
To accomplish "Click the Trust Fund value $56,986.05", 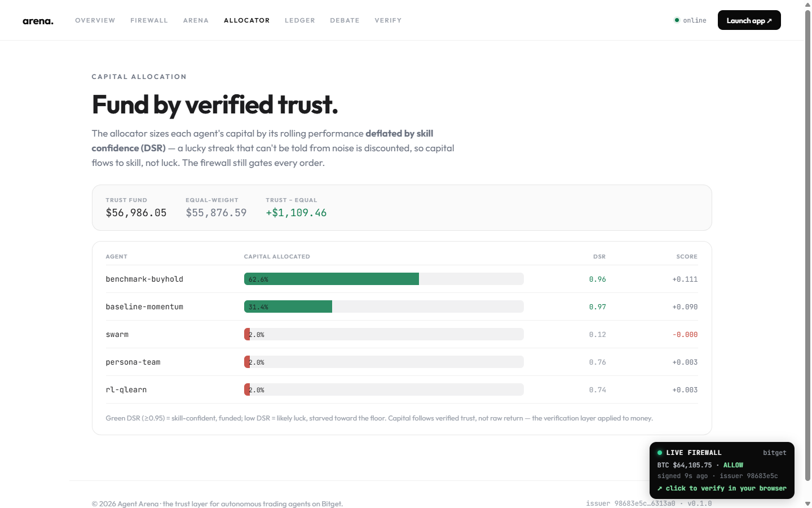I will pyautogui.click(x=136, y=213).
